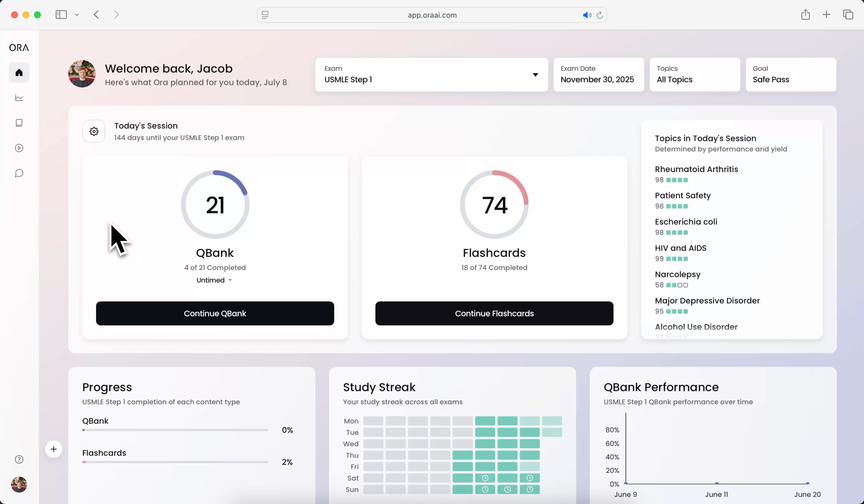Screen dimensions: 864x504
Task: Open the All Topics selector
Action: 695,75
